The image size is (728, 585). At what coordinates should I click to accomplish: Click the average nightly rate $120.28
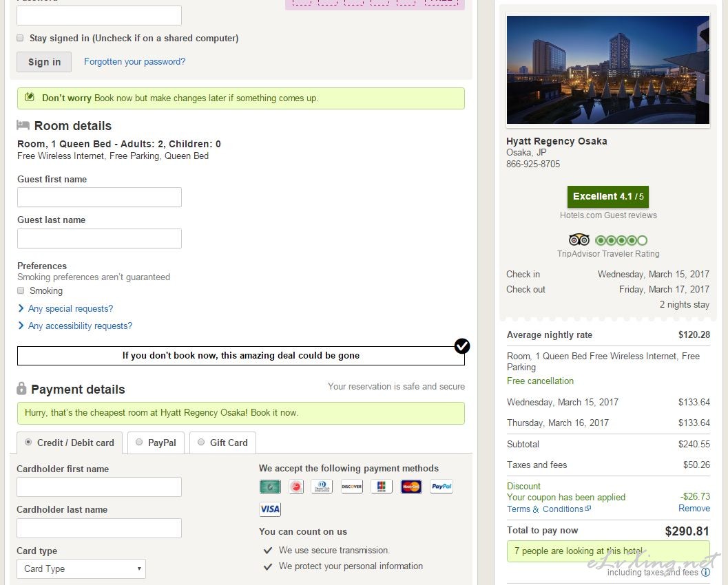tap(694, 334)
